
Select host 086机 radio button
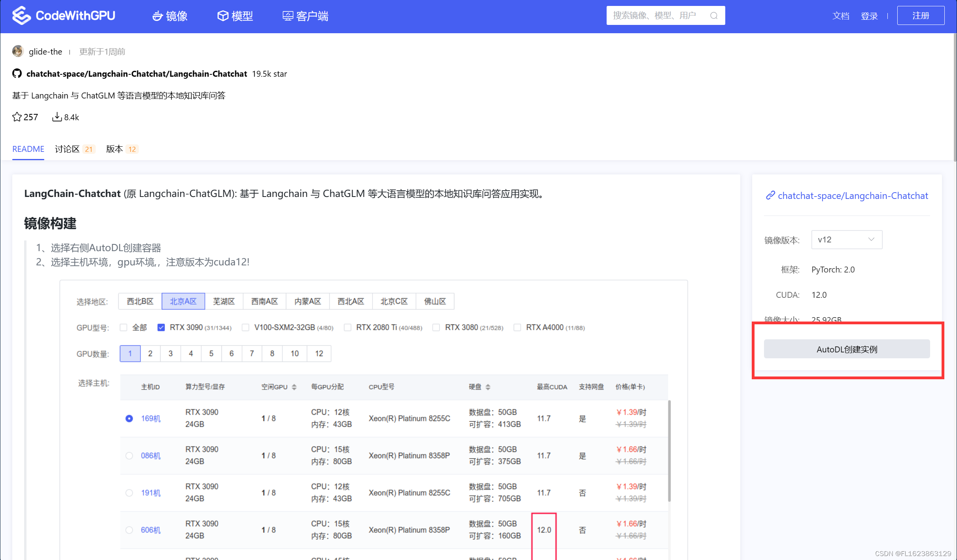129,456
